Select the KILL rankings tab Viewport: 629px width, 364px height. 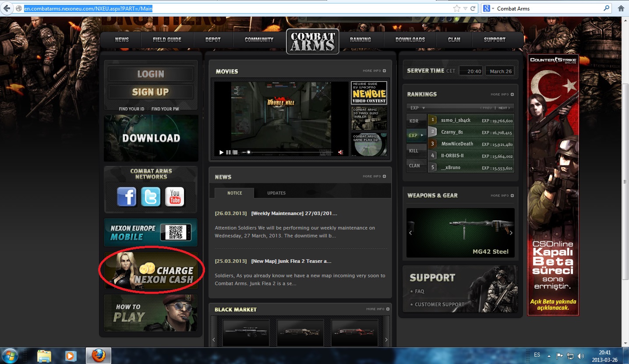click(416, 151)
